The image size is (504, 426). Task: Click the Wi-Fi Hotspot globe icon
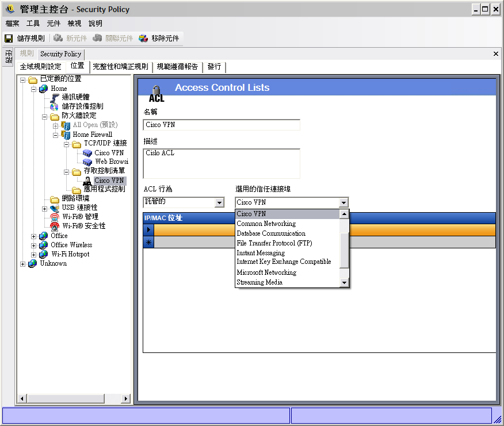(43, 255)
